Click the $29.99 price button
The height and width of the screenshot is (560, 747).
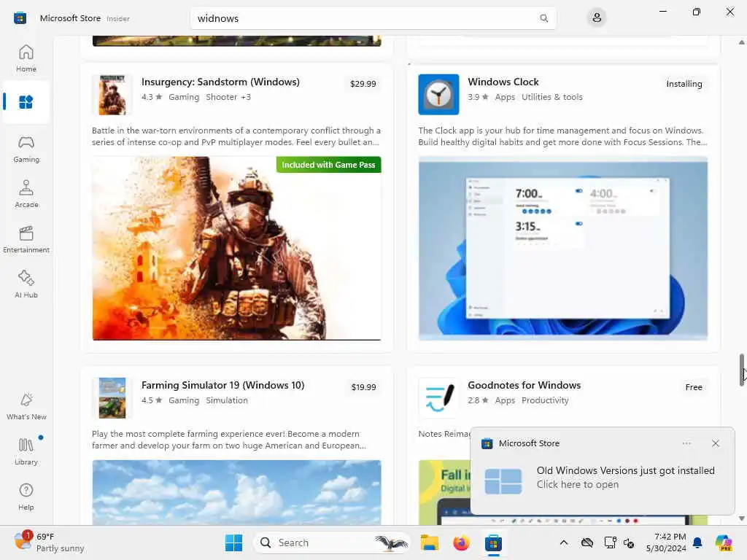point(363,84)
